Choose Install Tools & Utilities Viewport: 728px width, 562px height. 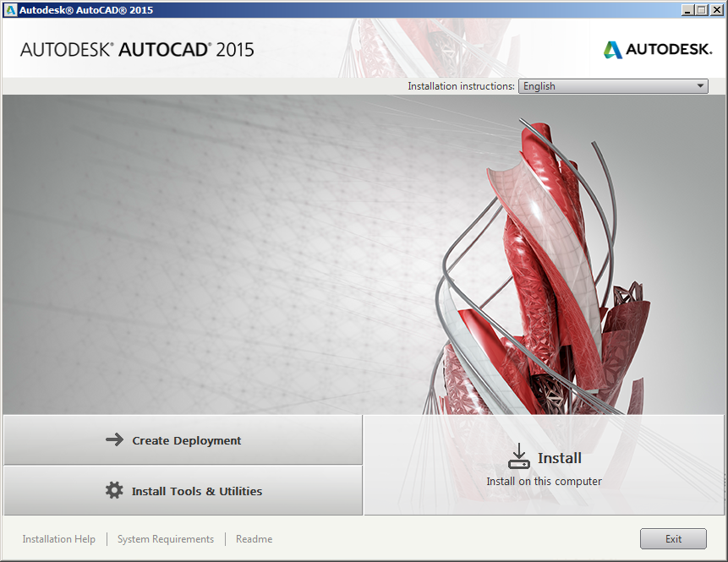click(x=183, y=490)
